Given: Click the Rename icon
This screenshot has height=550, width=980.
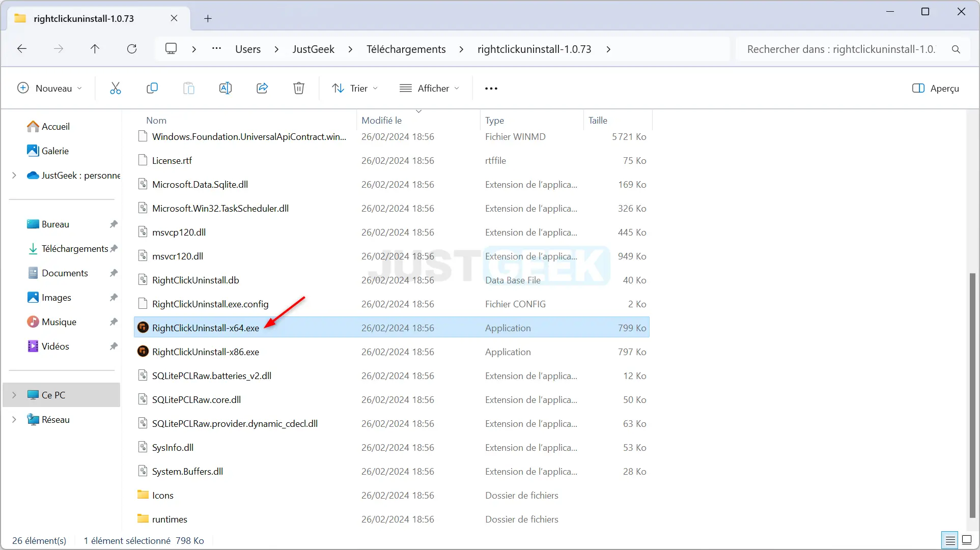Looking at the screenshot, I should [x=226, y=88].
